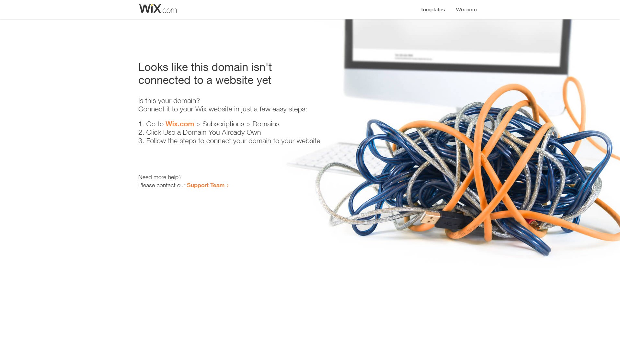Click the 'Need more help?' text
620x364 pixels.
tap(160, 177)
